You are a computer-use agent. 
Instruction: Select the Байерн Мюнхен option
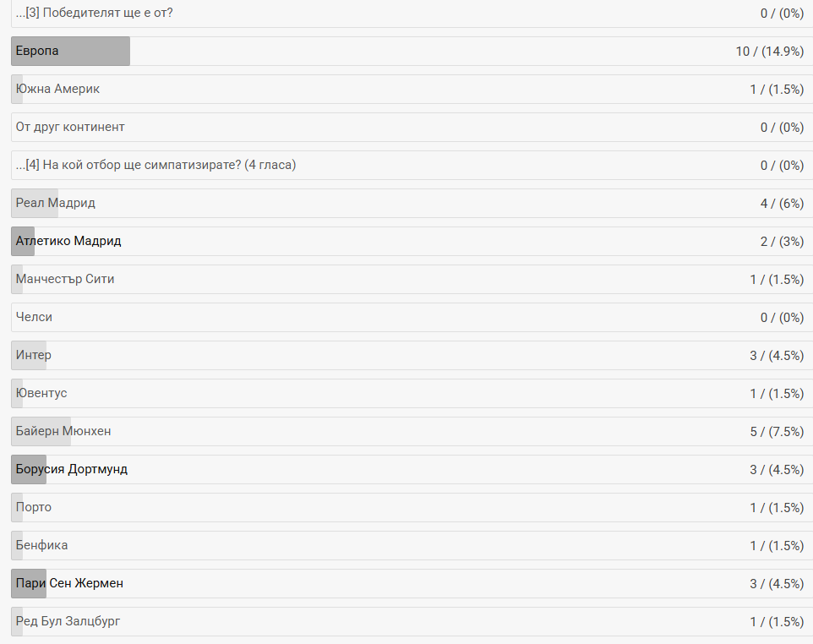click(x=412, y=431)
